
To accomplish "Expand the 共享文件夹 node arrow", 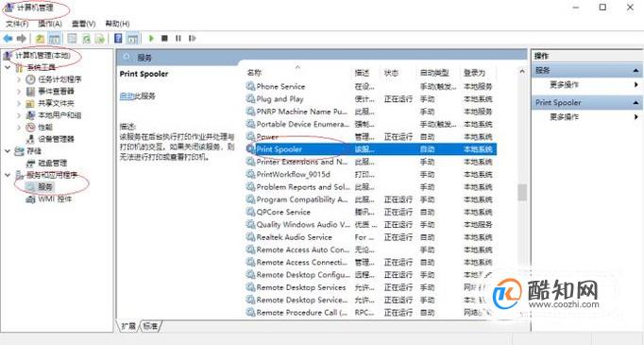I will pos(19,103).
